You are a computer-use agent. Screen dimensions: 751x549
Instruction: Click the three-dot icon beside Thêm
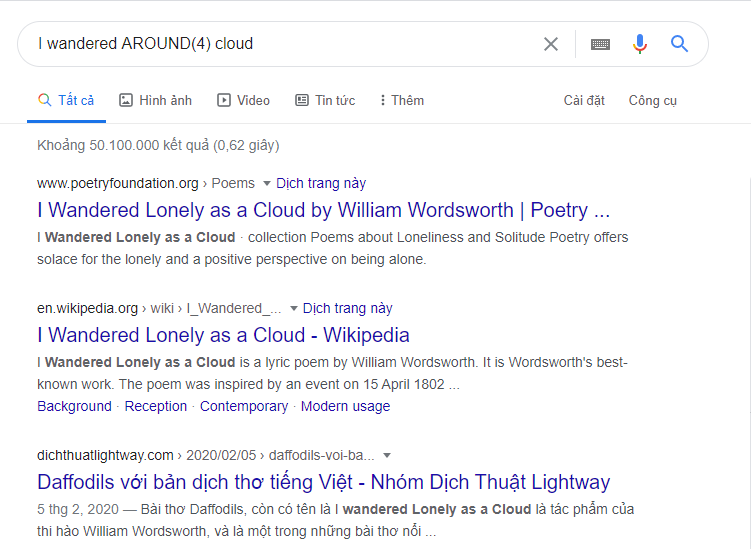(382, 100)
